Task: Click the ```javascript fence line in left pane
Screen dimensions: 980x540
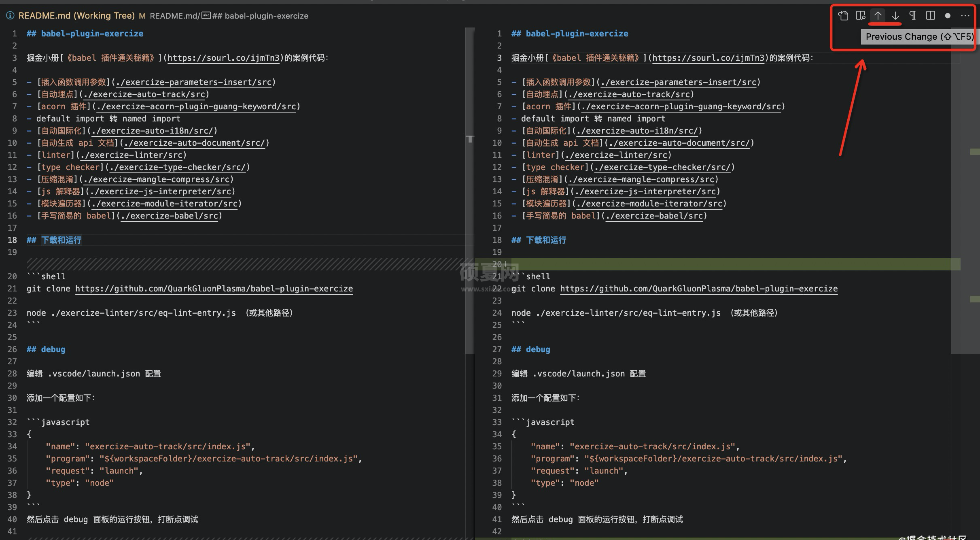Action: tap(58, 422)
